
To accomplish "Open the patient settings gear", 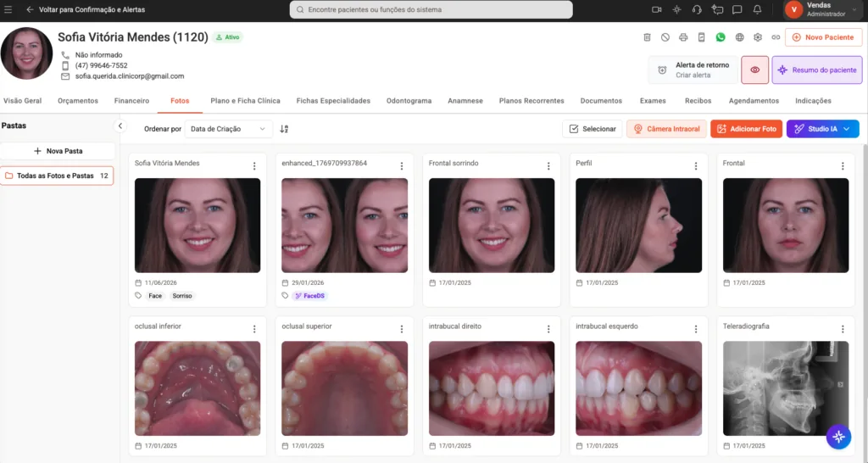I will click(757, 37).
